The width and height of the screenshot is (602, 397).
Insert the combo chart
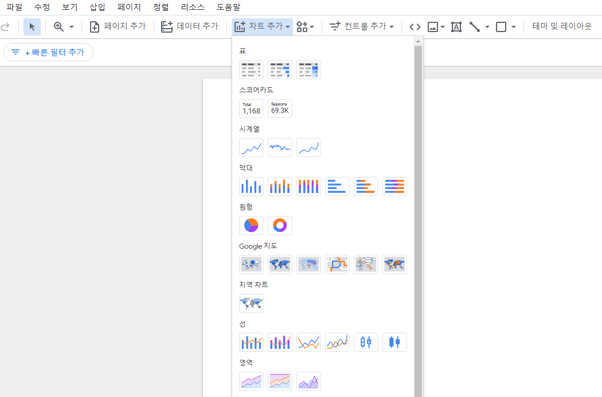pyautogui.click(x=251, y=342)
